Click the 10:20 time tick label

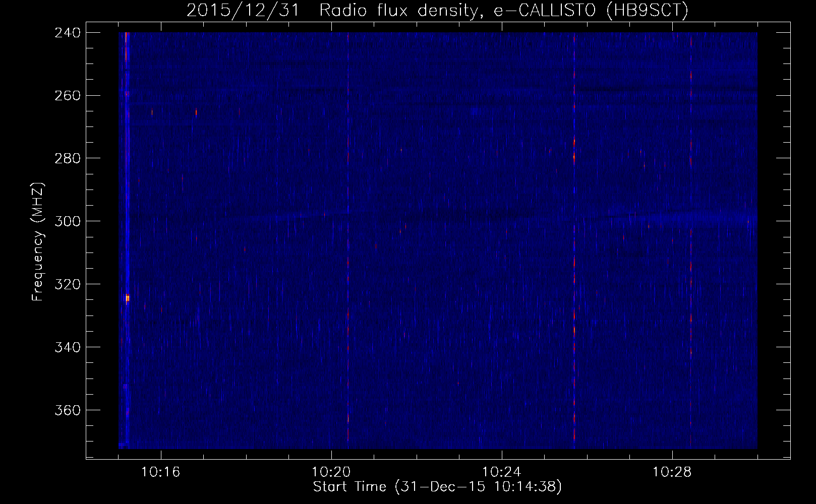click(331, 472)
